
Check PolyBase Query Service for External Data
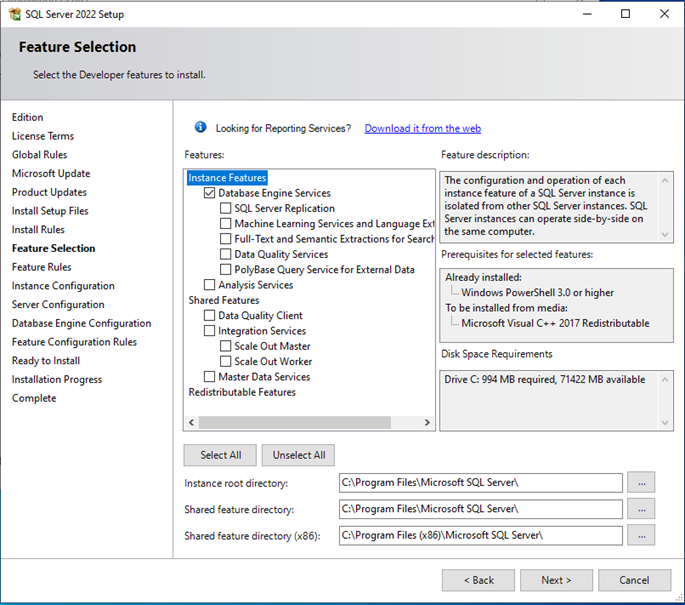tap(225, 269)
